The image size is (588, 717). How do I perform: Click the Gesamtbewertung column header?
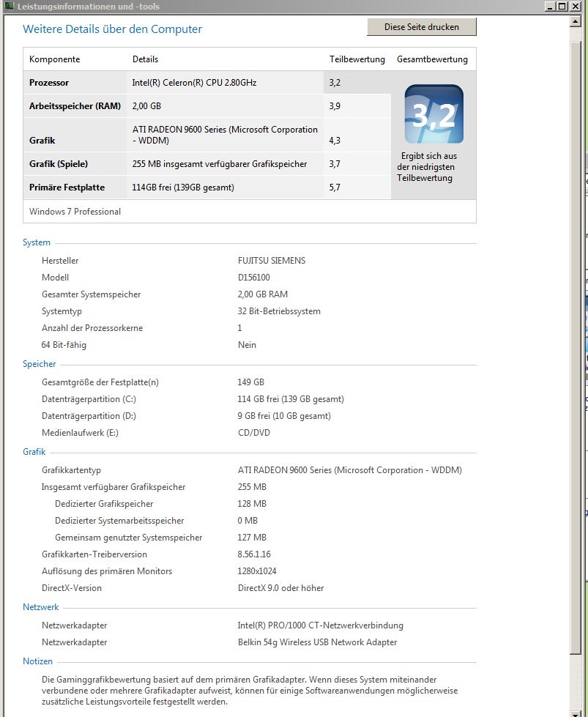pyautogui.click(x=432, y=59)
